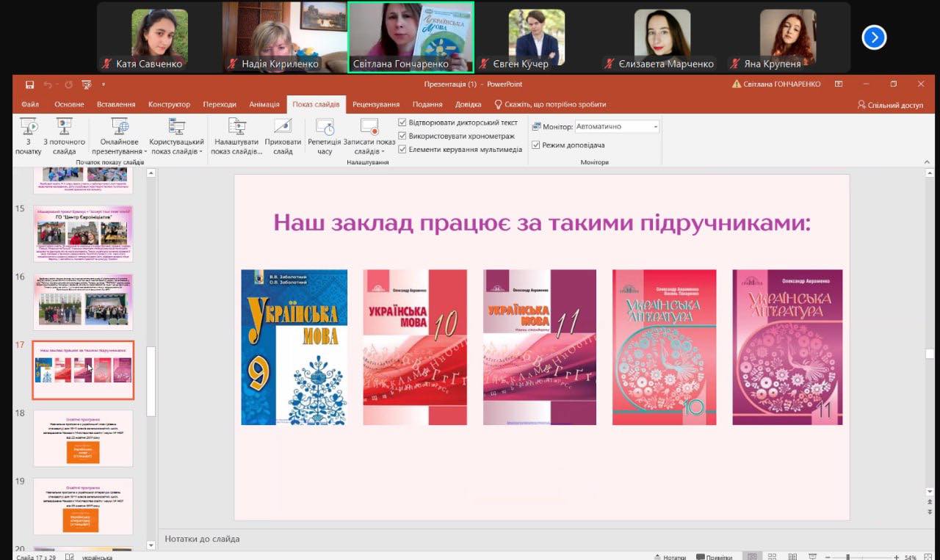Open «Примітки» comments from the status bar
Viewport: 940px width, 560px height.
pos(714,557)
